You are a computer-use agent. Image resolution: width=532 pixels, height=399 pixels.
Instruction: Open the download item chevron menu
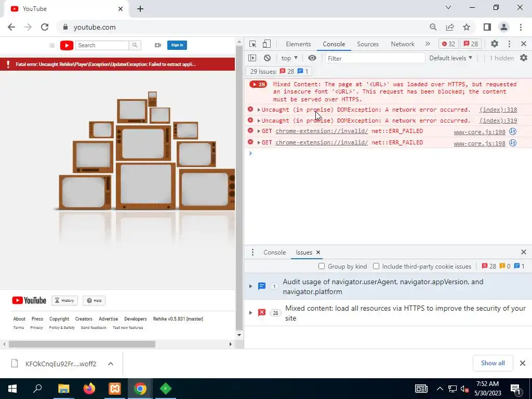pos(111,364)
